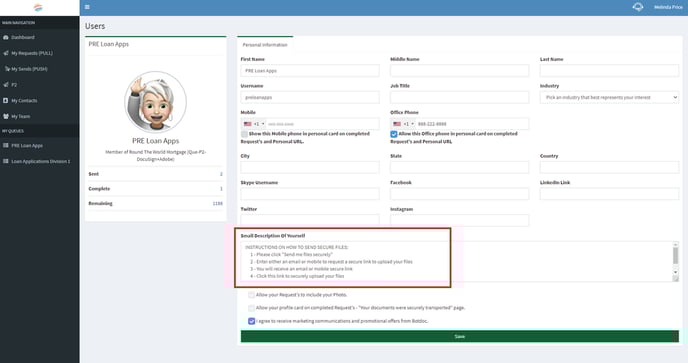Select the Personal Information tab
688x363 pixels.
pyautogui.click(x=265, y=45)
